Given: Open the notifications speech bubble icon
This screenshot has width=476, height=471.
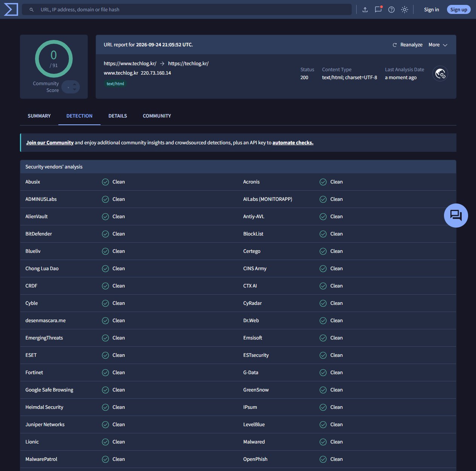Looking at the screenshot, I should point(378,9).
